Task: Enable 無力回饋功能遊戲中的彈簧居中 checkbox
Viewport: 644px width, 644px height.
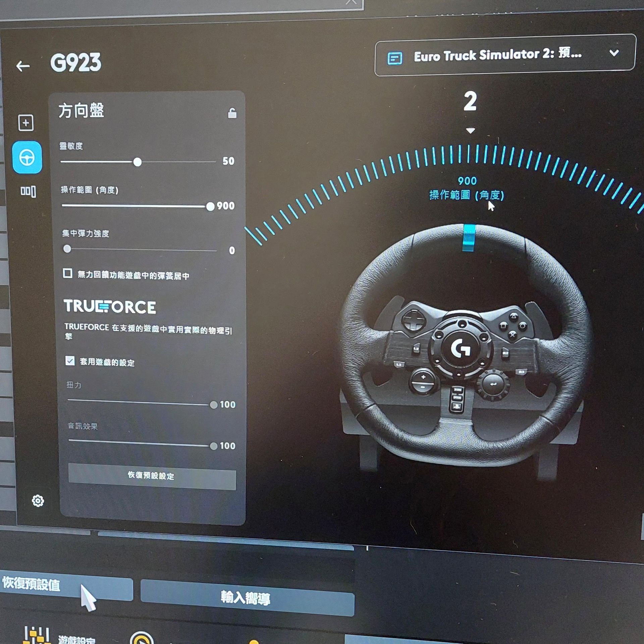Action: (68, 273)
